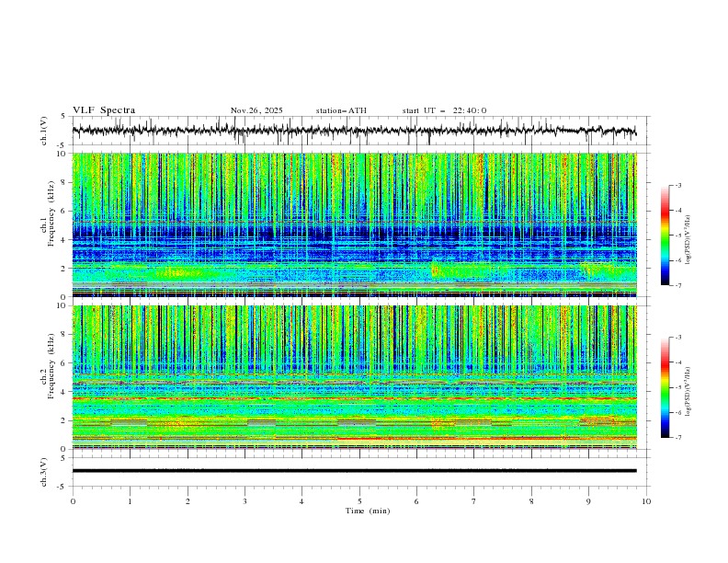Click the ch.1 PSD color scale bar
The height and width of the screenshot is (563, 728).
665,236
